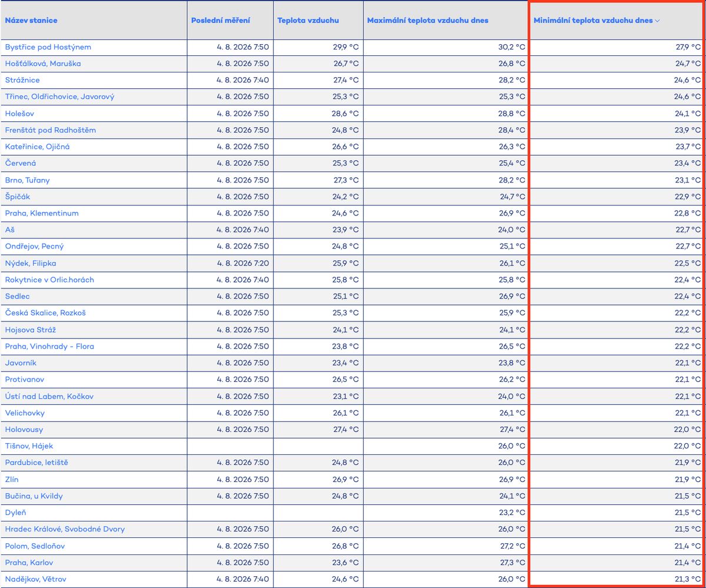Select 24,7 °C maximum for Špičák
This screenshot has height=588, width=706.
512,197
